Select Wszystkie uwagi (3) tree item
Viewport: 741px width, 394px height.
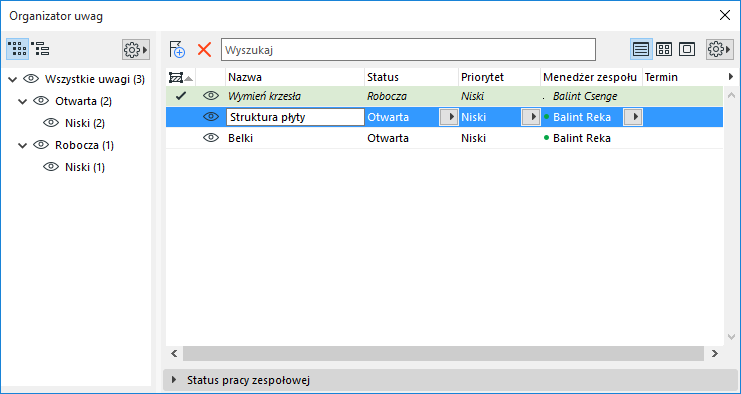click(x=95, y=79)
